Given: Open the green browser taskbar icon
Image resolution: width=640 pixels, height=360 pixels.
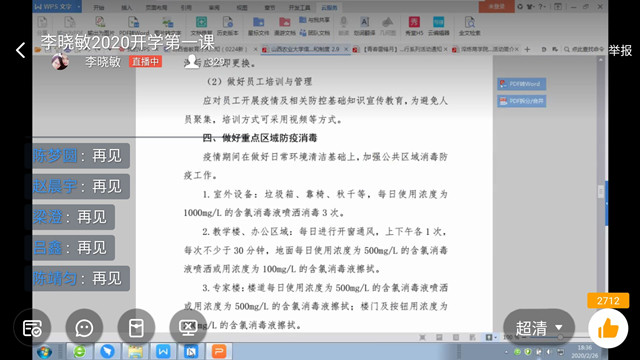Looking at the screenshot, I should [x=79, y=351].
